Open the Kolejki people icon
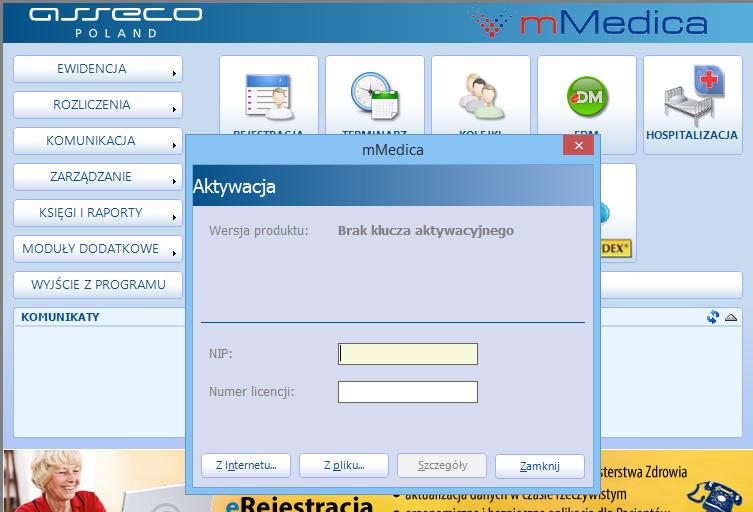This screenshot has height=512, width=753. 481,97
